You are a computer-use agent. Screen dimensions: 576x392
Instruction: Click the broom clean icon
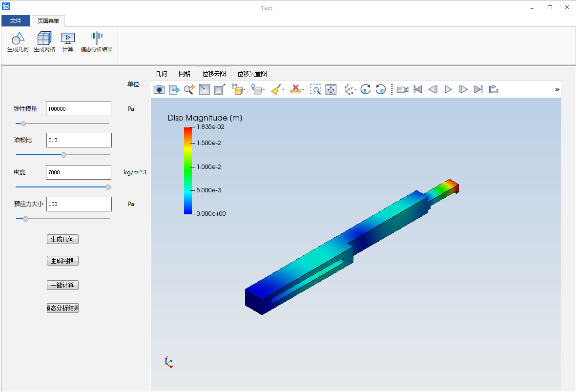point(276,89)
